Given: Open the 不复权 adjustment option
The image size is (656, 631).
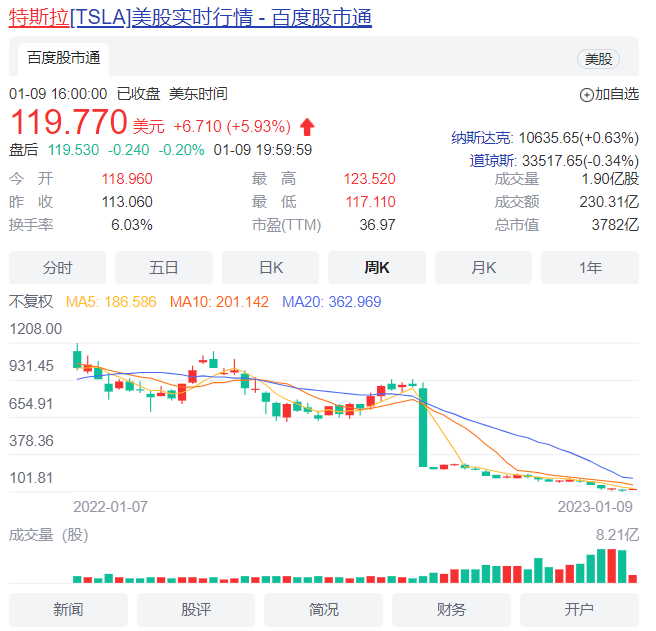Looking at the screenshot, I should [33, 301].
